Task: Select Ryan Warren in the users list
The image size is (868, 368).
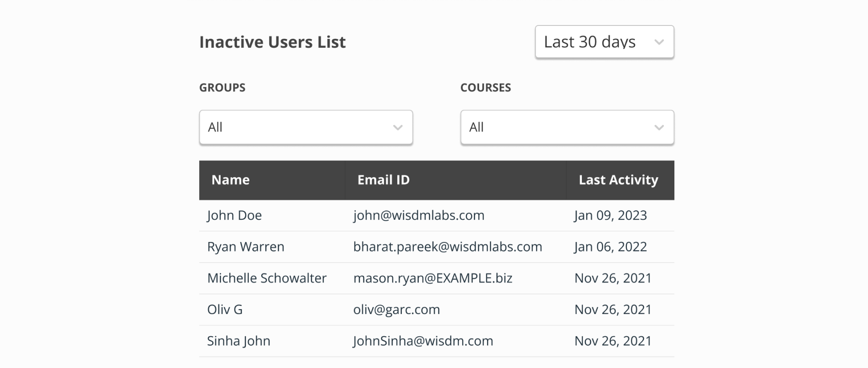Action: 246,247
